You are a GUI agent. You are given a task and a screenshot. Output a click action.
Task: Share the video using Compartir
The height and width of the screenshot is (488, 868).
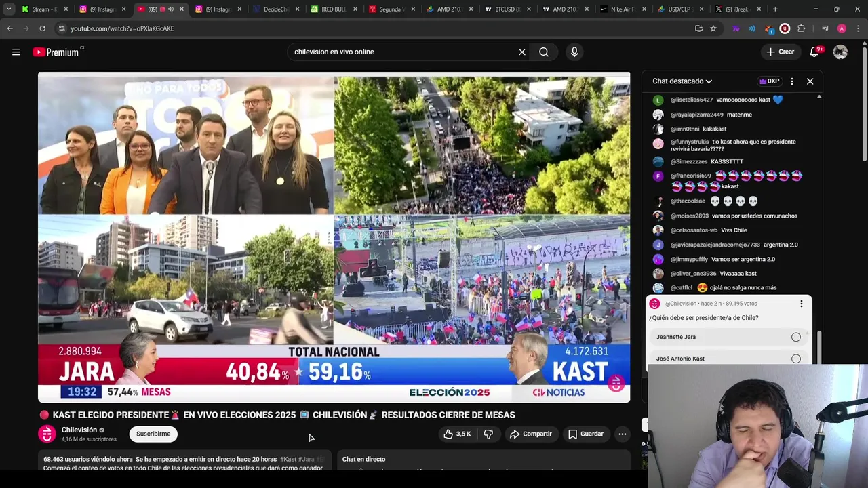(531, 434)
